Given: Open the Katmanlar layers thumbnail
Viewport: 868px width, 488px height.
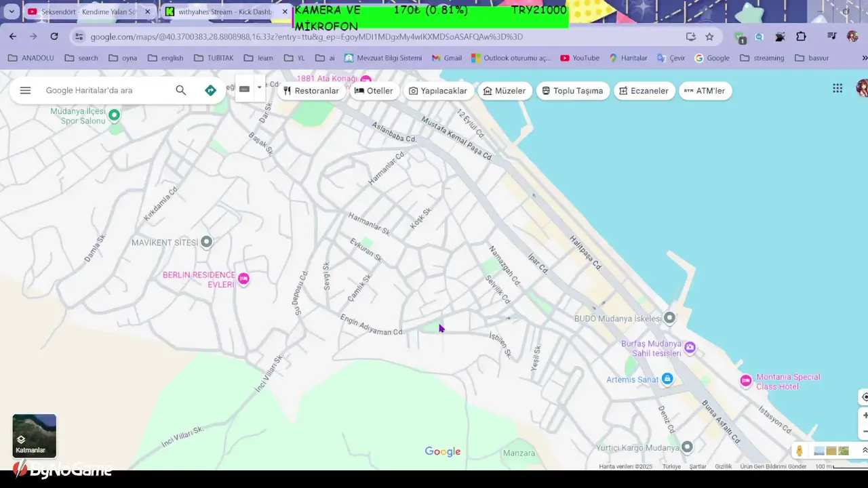Looking at the screenshot, I should tap(35, 436).
